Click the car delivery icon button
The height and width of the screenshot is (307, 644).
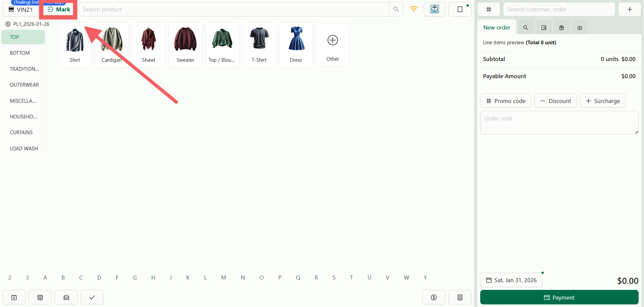click(x=66, y=297)
